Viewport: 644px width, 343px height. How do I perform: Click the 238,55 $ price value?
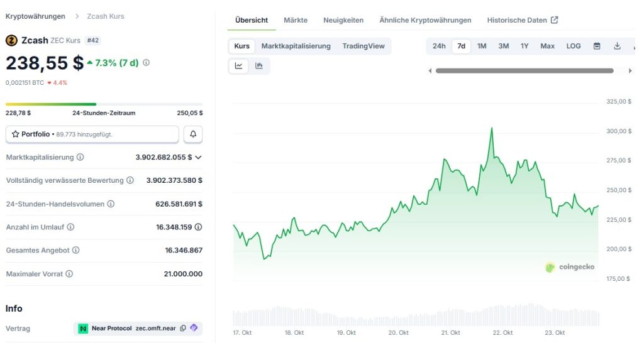[45, 63]
